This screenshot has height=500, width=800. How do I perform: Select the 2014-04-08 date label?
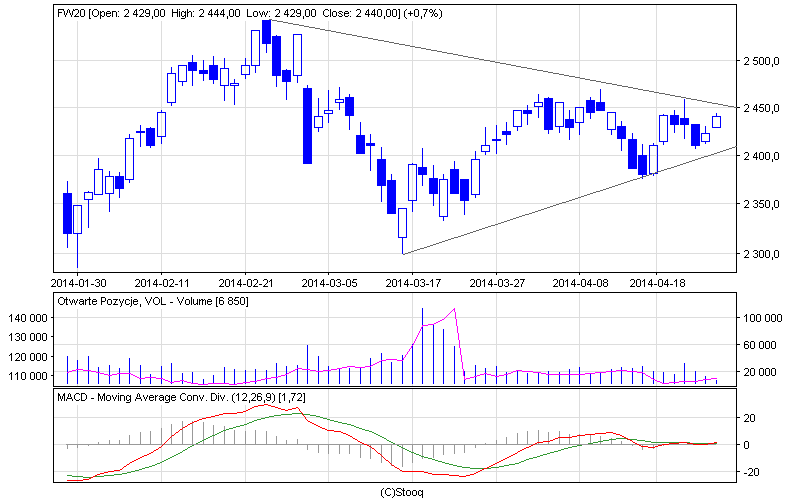coord(581,283)
